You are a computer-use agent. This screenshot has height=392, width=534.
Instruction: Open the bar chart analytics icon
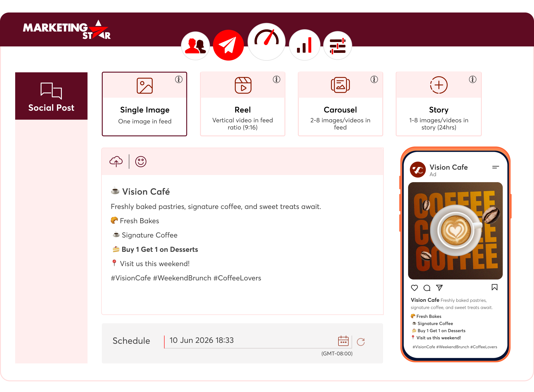pyautogui.click(x=304, y=45)
